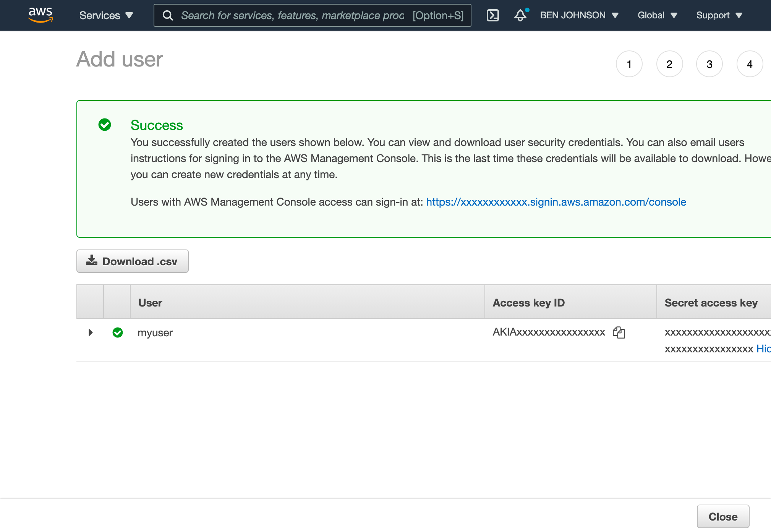This screenshot has width=771, height=532.
Task: Open the Global region dropdown
Action: tap(657, 15)
